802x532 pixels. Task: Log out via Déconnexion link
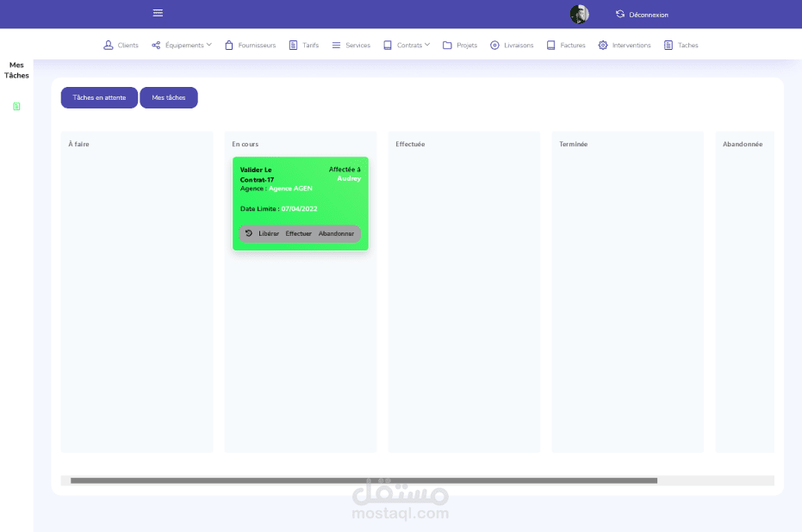pos(648,15)
